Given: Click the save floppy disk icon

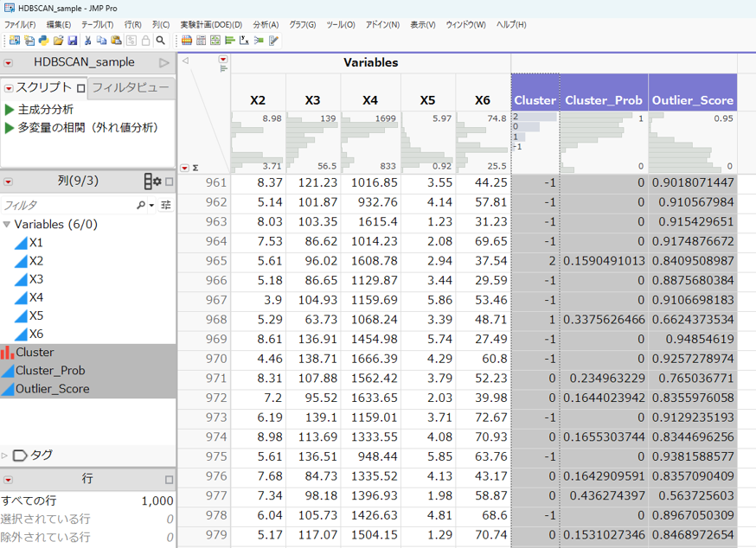Looking at the screenshot, I should [x=73, y=41].
